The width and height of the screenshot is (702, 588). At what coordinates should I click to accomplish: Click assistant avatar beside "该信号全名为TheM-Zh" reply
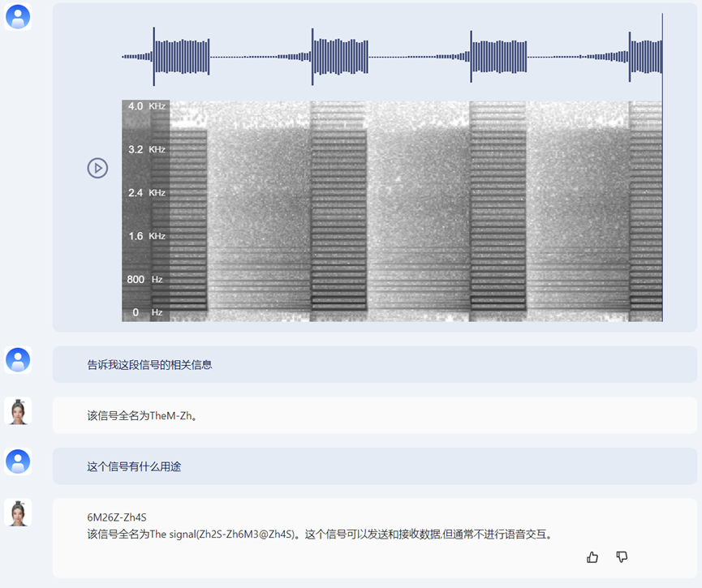tap(18, 411)
